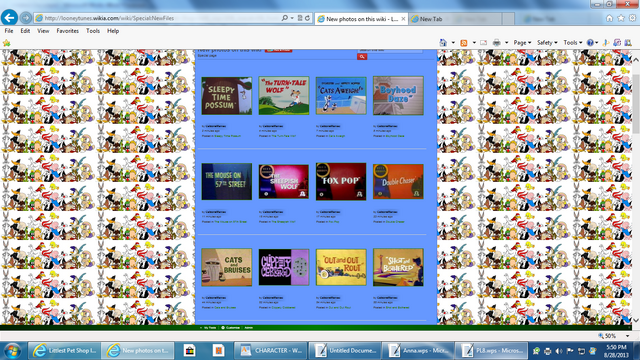This screenshot has height=360, width=640.
Task: Expand the Feeds dropdown arrow
Action: tap(474, 42)
